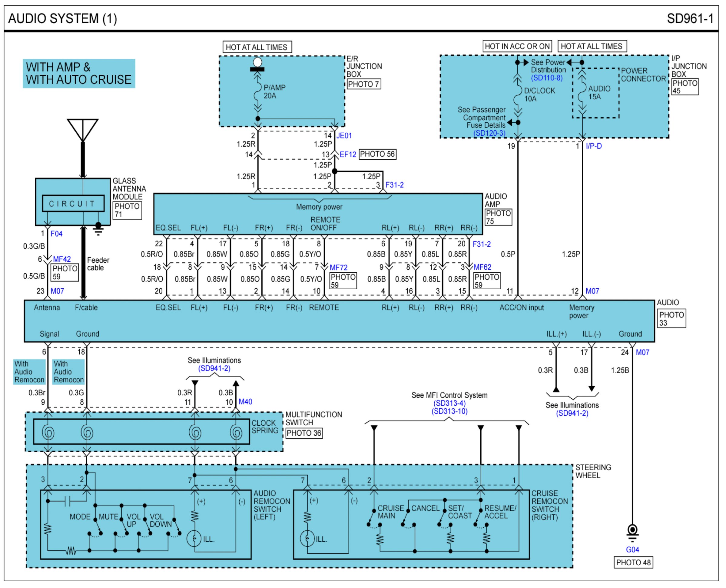The height and width of the screenshot is (588, 726).
Task: Click the left remocon ILL. lamp symbol
Action: point(194,539)
